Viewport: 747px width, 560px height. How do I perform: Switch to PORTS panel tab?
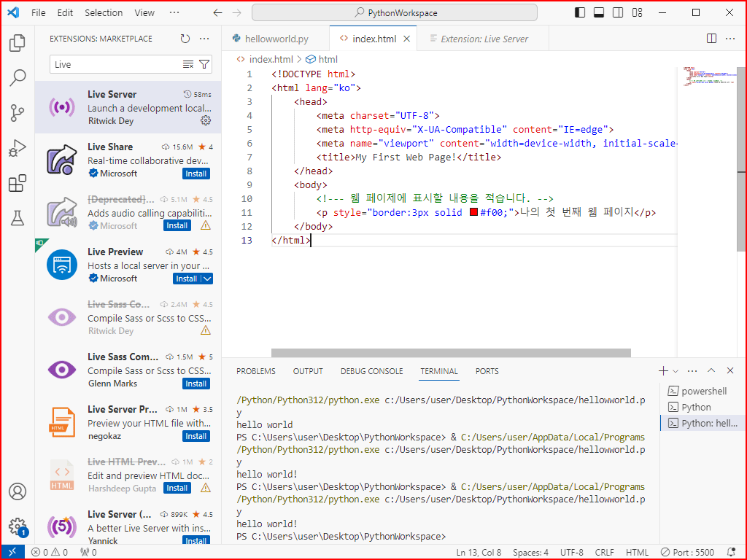pyautogui.click(x=487, y=371)
